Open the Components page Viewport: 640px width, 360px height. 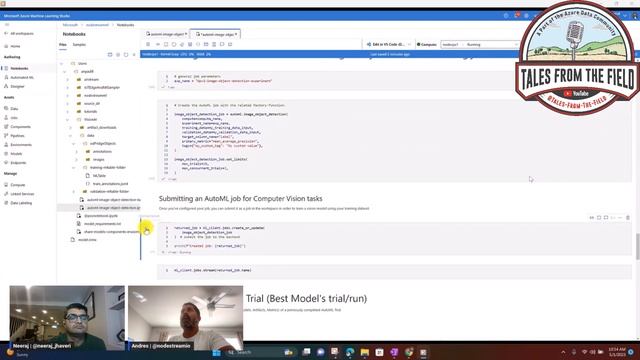(18, 127)
